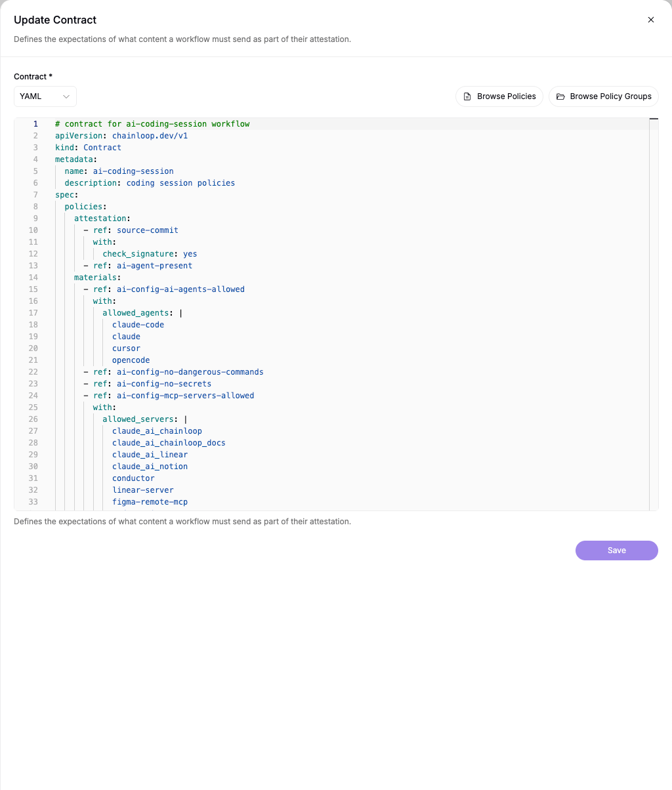Viewport: 672px width, 790px height.
Task: Click the 'figma-remote-mcp' entry
Action: (x=150, y=502)
